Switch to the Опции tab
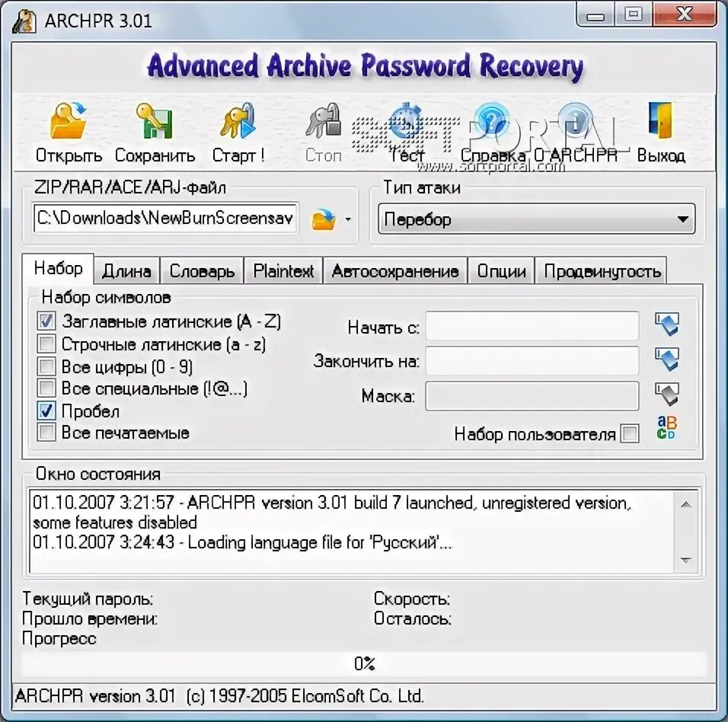The width and height of the screenshot is (728, 722). tap(501, 270)
